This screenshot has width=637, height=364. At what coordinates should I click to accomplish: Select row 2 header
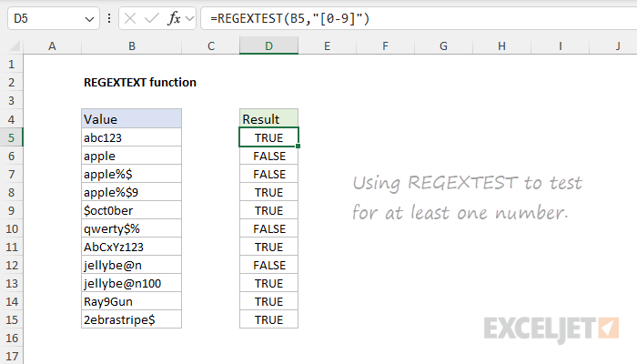tap(11, 83)
